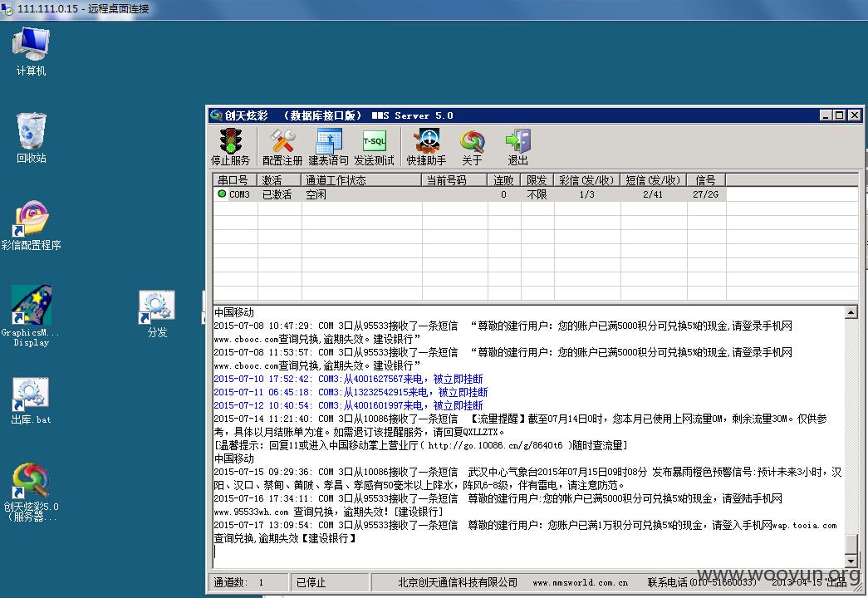Click the 已停止 status bar panel
The width and height of the screenshot is (868, 598).
(330, 582)
